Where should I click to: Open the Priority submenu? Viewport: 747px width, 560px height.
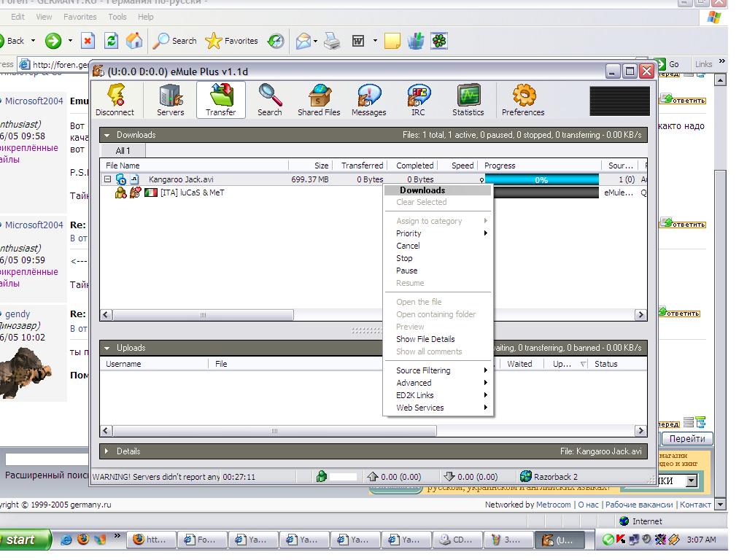tap(438, 233)
